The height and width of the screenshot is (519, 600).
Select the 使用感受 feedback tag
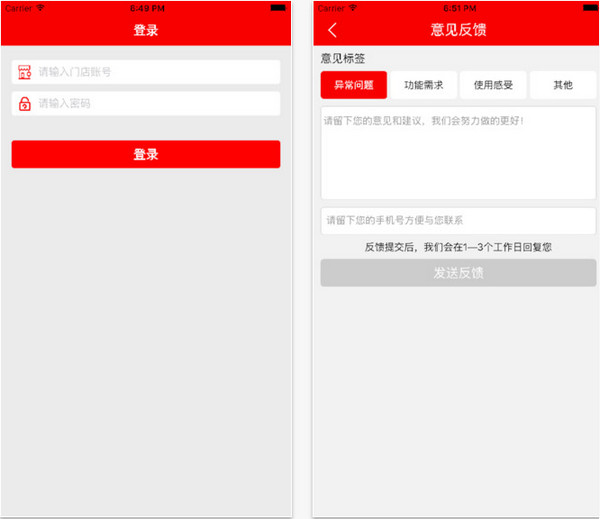pyautogui.click(x=493, y=85)
